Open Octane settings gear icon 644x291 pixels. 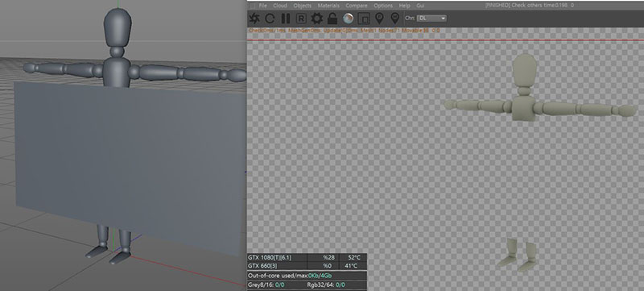click(316, 19)
